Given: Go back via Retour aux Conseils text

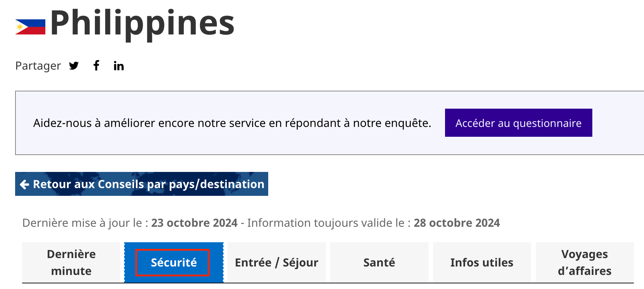Looking at the screenshot, I should [148, 184].
